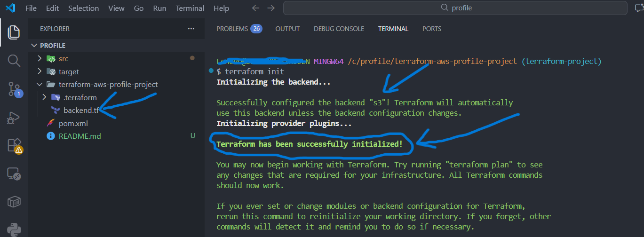Click the U status marker on README.md
Image resolution: width=644 pixels, height=237 pixels.
point(192,136)
